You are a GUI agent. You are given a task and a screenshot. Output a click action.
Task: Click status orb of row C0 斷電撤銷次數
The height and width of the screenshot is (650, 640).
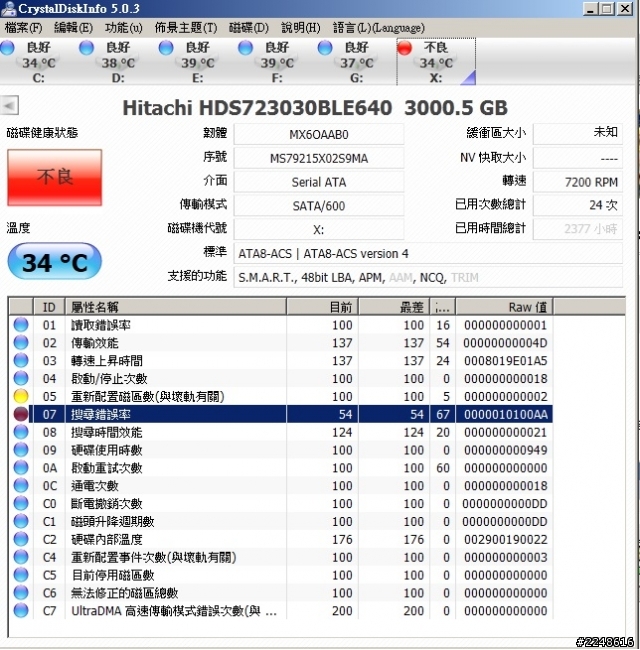click(x=21, y=503)
